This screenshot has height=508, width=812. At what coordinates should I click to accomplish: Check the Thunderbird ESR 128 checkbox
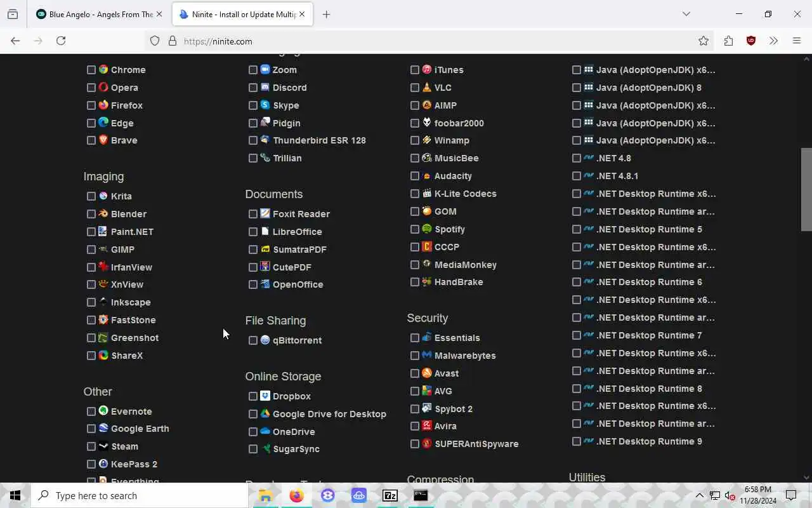tap(253, 140)
